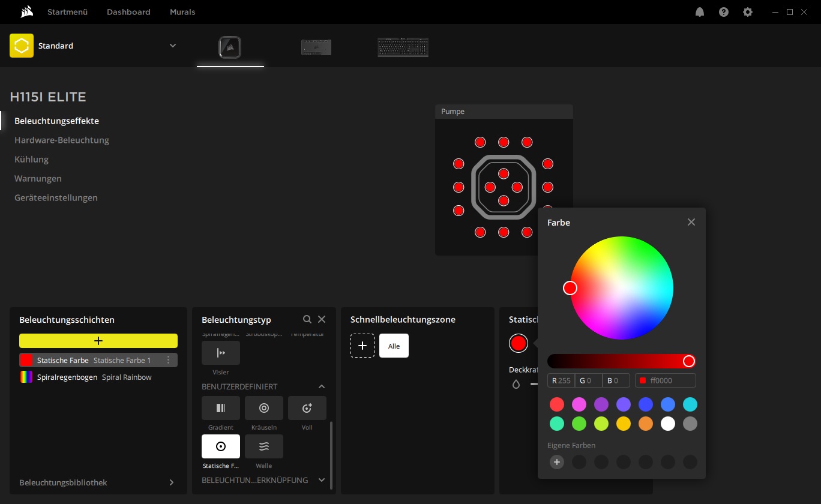Select the Spiral Rainbow layer

[x=98, y=377]
